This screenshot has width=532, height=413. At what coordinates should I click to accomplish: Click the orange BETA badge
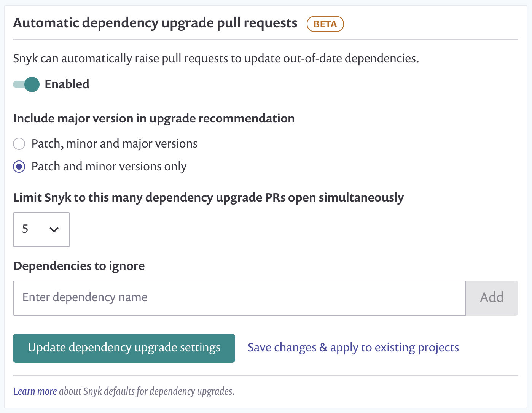(325, 24)
